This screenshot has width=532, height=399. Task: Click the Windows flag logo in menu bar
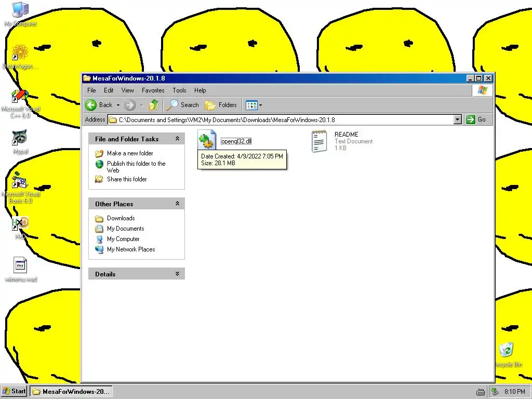pyautogui.click(x=482, y=90)
